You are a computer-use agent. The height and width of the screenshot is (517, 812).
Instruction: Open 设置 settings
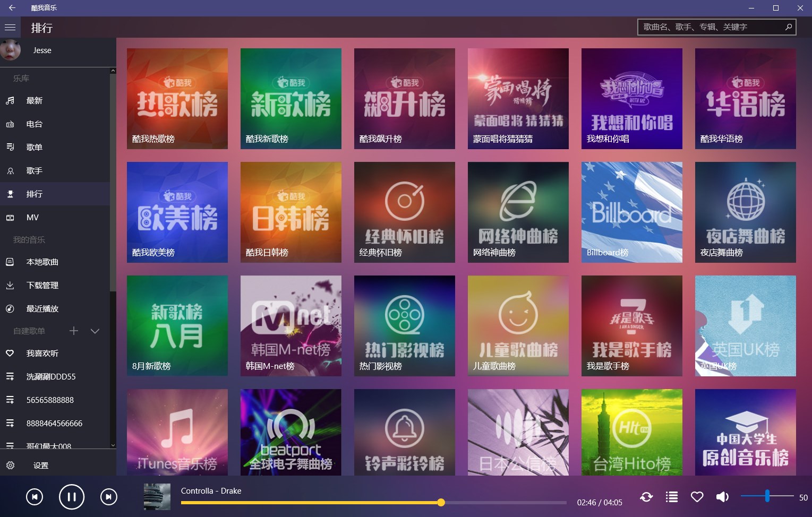58,465
